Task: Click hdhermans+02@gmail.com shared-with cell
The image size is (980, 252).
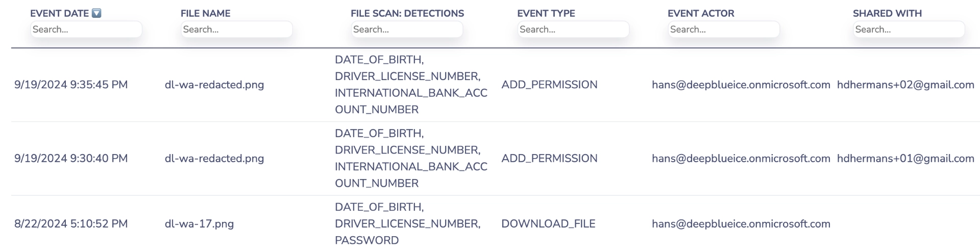Action: click(905, 85)
